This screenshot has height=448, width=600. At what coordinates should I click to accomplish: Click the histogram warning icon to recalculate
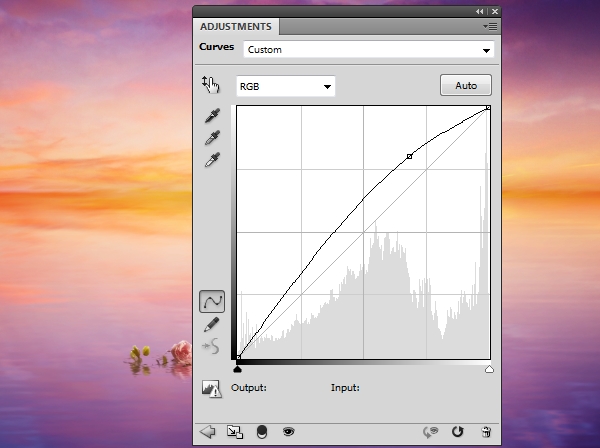pyautogui.click(x=211, y=389)
